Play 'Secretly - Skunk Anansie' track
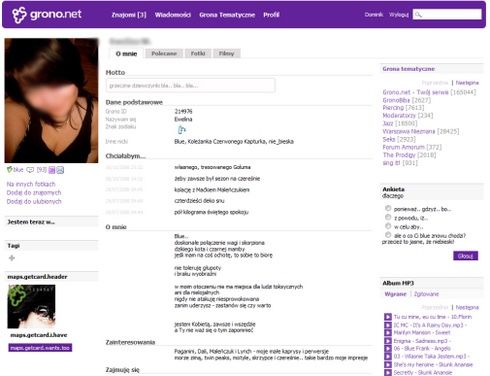Screen dimensions: 490x376 [388, 372]
